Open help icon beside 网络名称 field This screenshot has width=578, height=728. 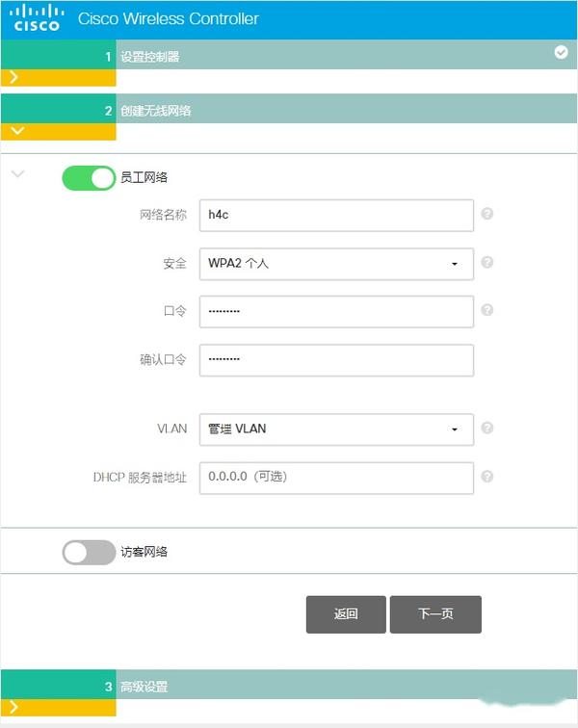(486, 214)
